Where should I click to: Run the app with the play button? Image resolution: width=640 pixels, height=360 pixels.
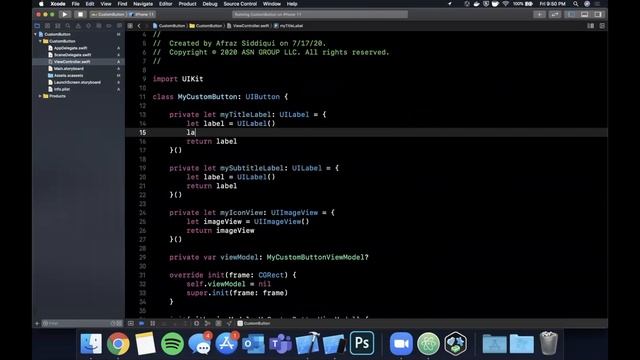(x=64, y=14)
